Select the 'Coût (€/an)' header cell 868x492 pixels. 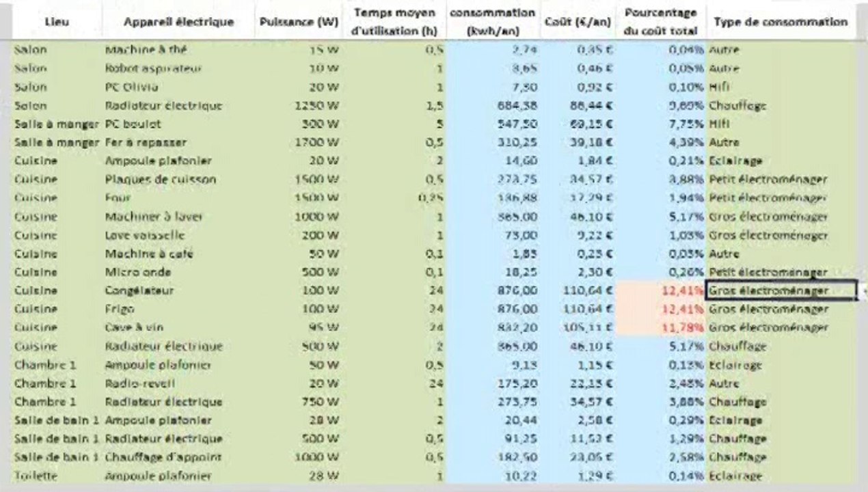[x=578, y=22]
